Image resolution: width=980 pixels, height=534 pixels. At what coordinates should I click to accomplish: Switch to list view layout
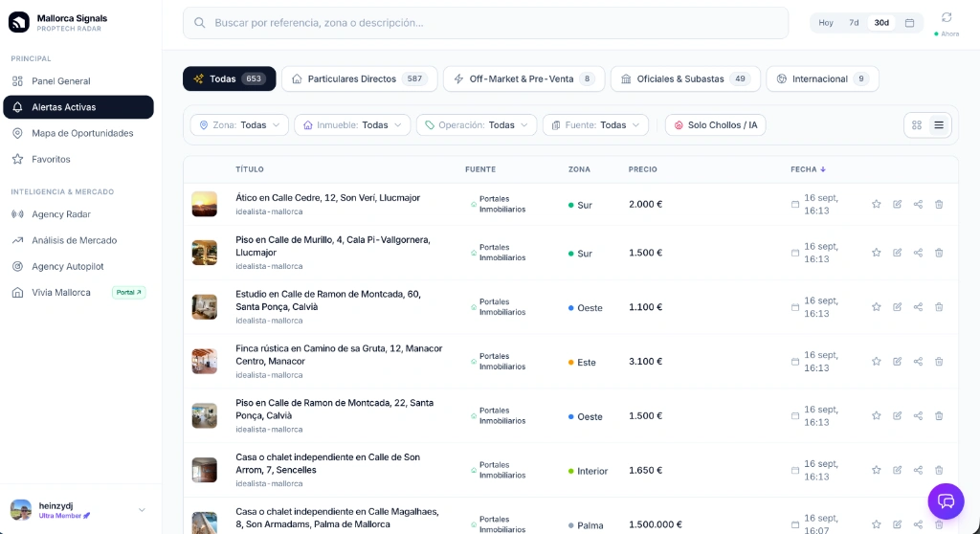click(x=939, y=125)
